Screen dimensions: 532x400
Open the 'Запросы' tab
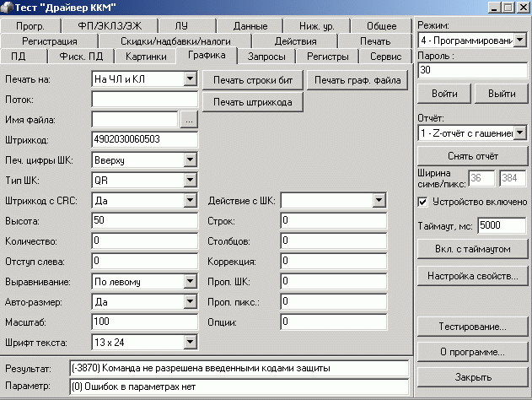click(x=266, y=56)
